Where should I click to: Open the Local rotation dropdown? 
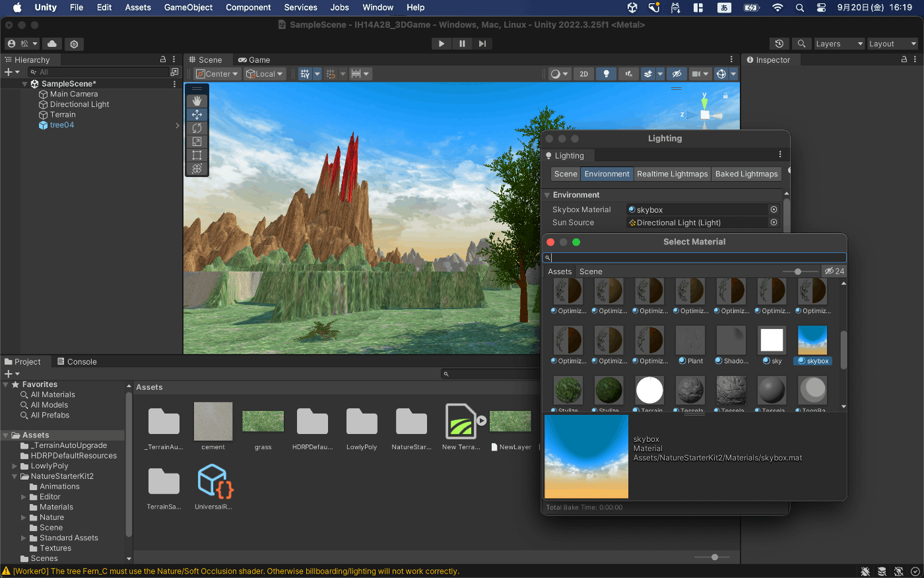pos(265,74)
